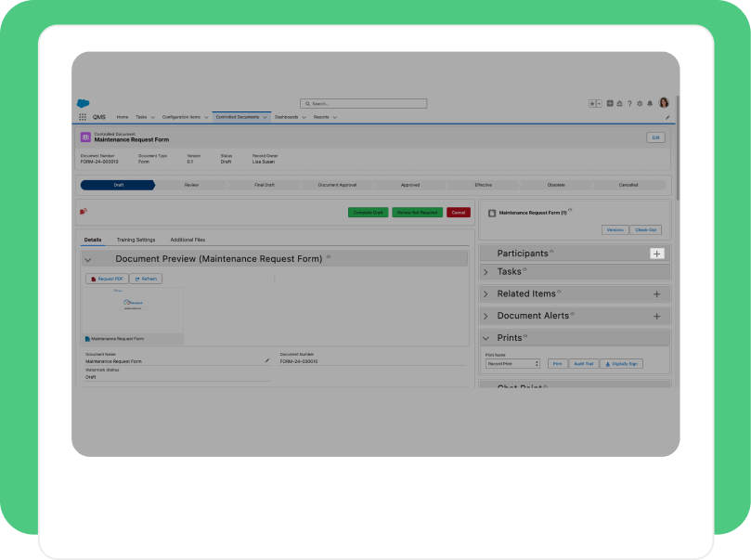Add a participant with the plus icon
This screenshot has height=560, width=751.
click(656, 254)
